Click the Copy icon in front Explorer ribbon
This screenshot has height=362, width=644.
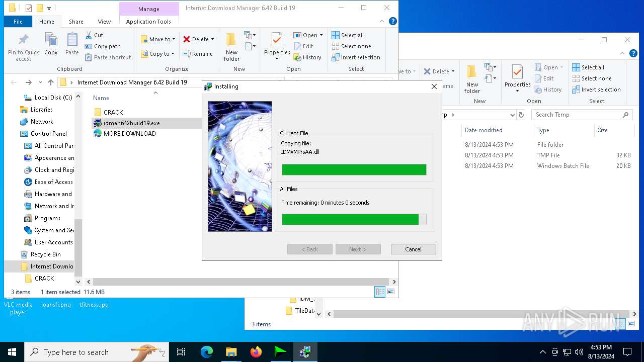[x=51, y=44]
